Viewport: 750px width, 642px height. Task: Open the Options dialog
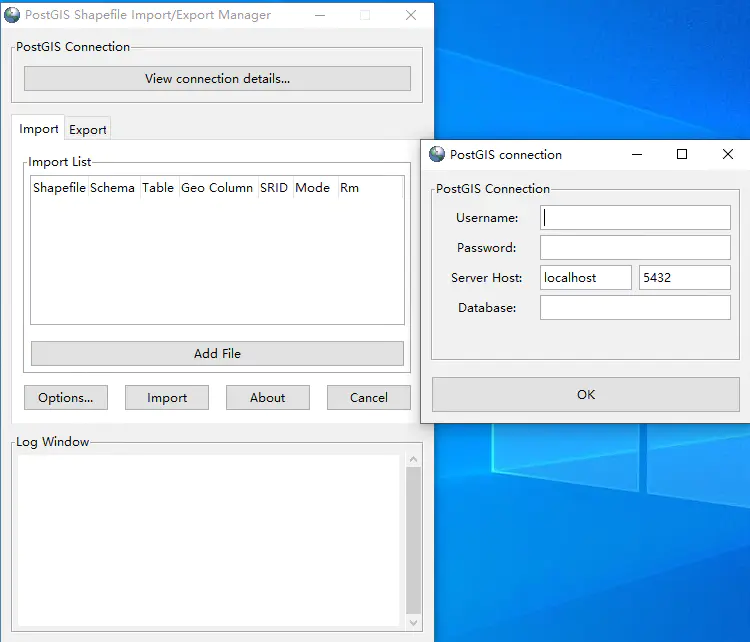pyautogui.click(x=65, y=398)
